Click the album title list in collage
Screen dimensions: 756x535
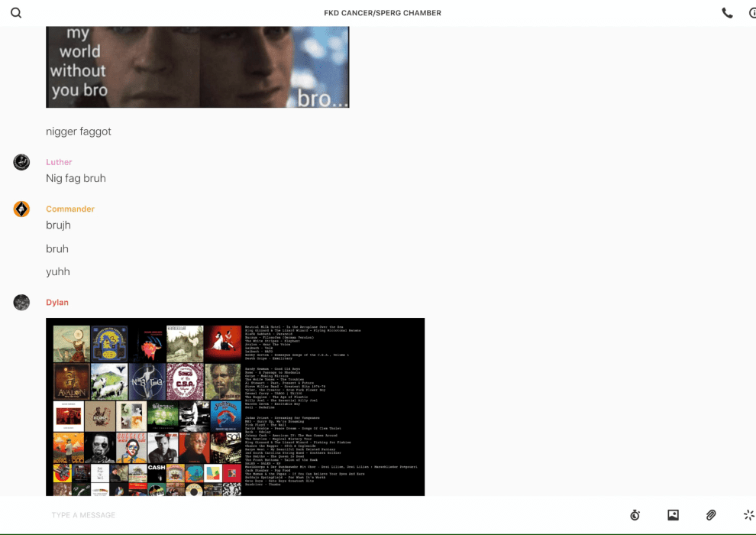pos(328,405)
